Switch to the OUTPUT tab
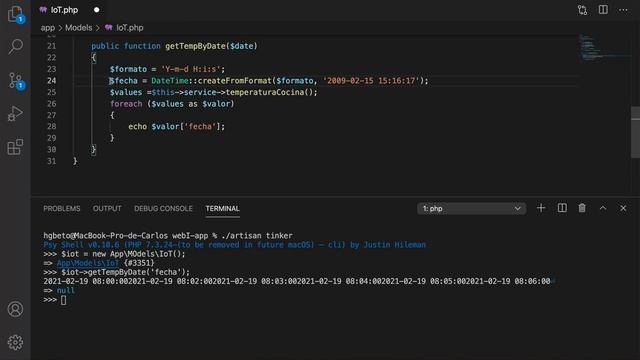Screen dimensions: 640x360 click(107, 209)
